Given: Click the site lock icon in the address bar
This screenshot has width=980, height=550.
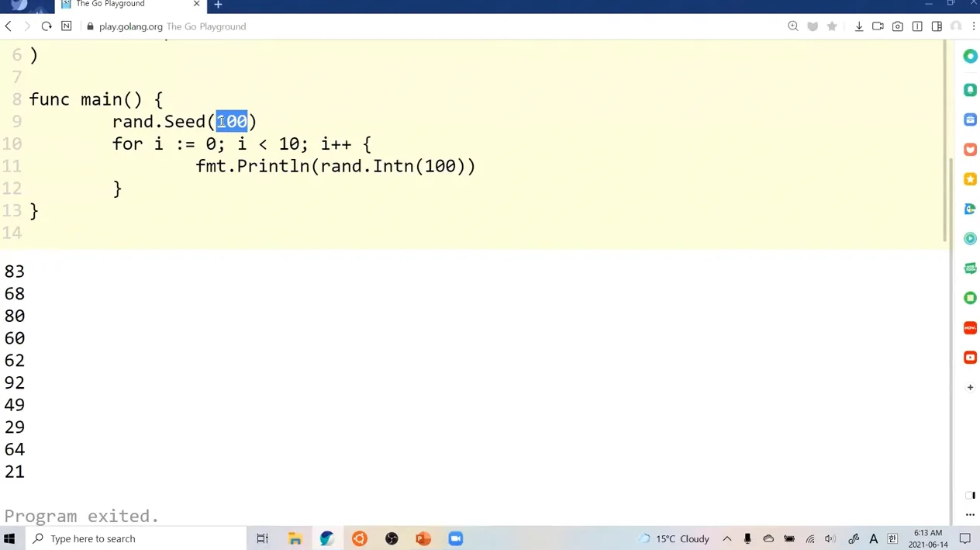Looking at the screenshot, I should pyautogui.click(x=91, y=26).
